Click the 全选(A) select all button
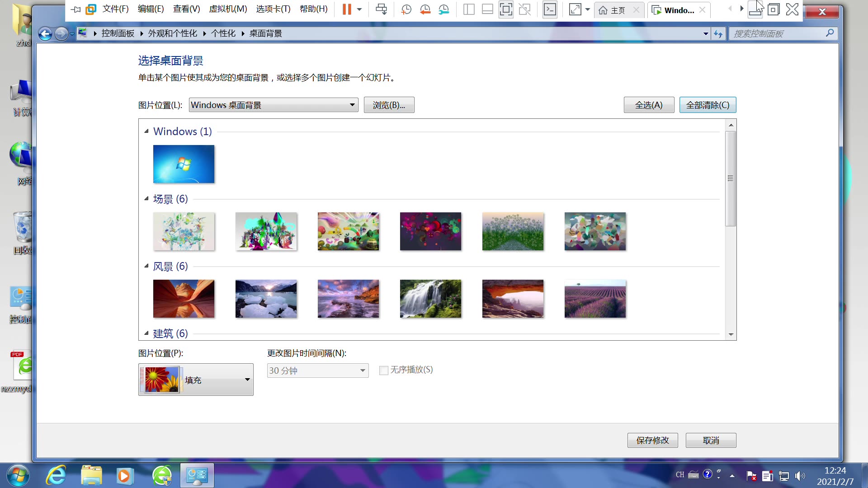The width and height of the screenshot is (868, 488). (x=649, y=105)
